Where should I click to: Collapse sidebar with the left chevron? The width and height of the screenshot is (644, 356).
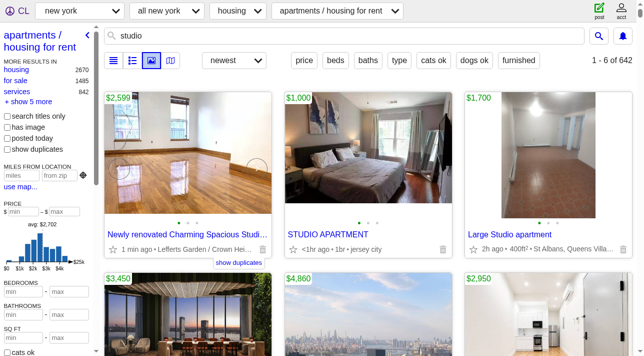pos(87,35)
